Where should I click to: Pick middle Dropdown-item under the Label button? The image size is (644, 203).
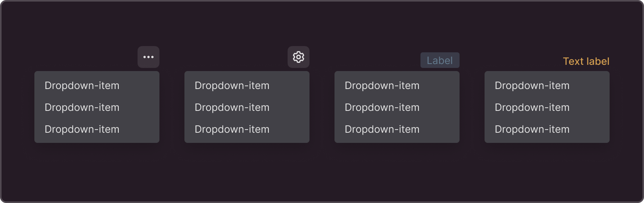(x=397, y=107)
